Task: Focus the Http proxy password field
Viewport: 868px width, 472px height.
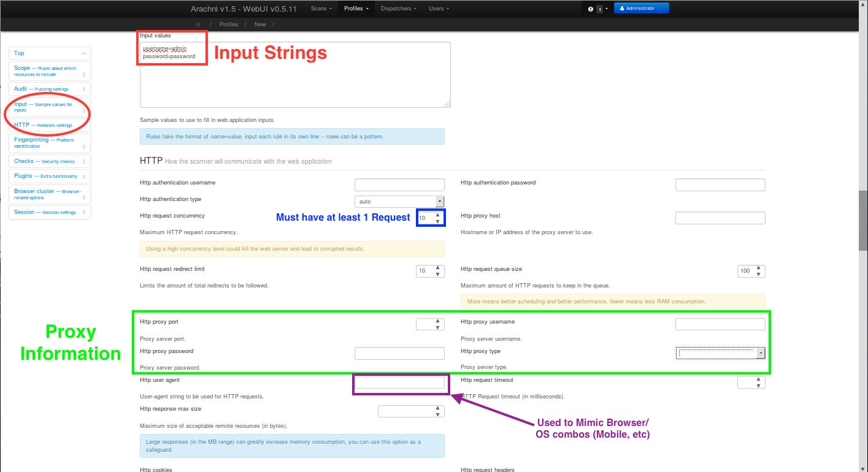Action: tap(399, 353)
